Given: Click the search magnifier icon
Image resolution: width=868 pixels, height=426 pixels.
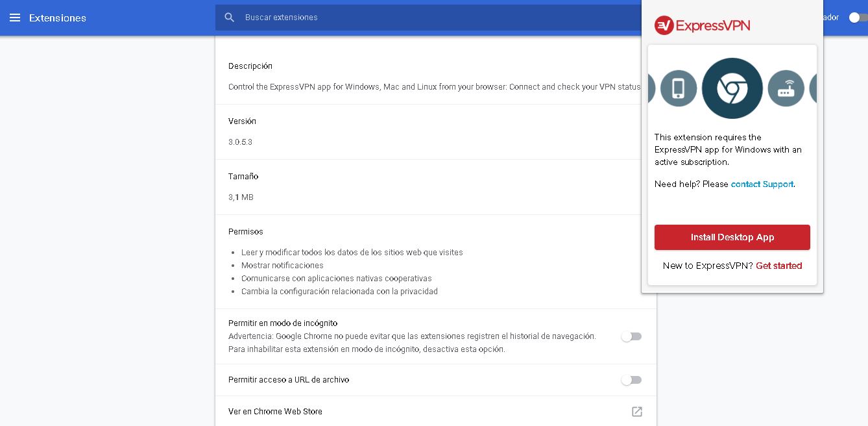Looking at the screenshot, I should (229, 18).
